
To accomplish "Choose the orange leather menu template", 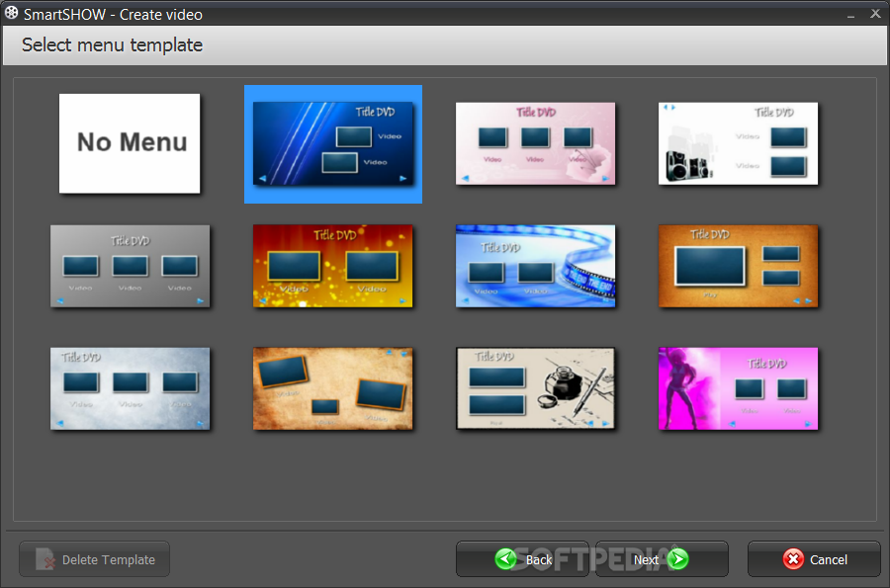I will pos(738,266).
